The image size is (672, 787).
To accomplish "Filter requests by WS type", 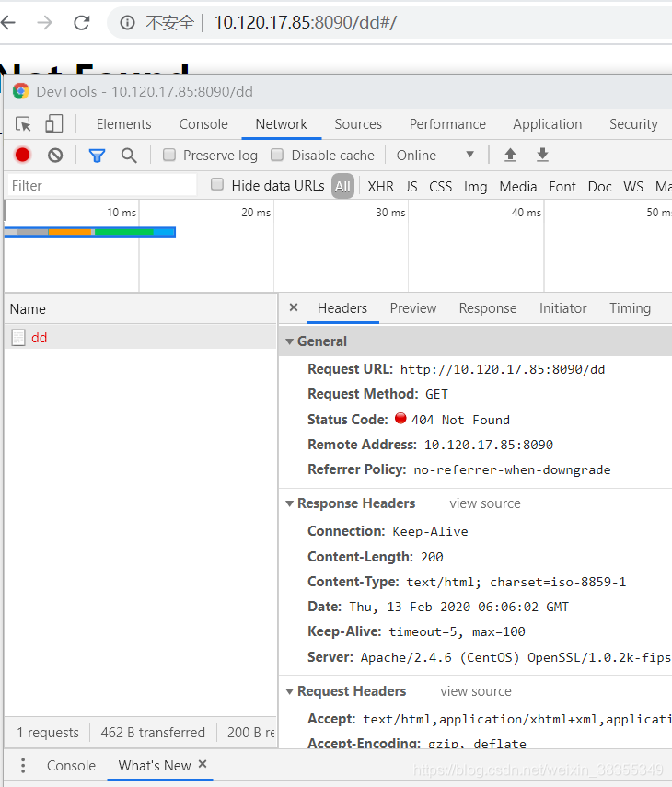I will pos(632,186).
